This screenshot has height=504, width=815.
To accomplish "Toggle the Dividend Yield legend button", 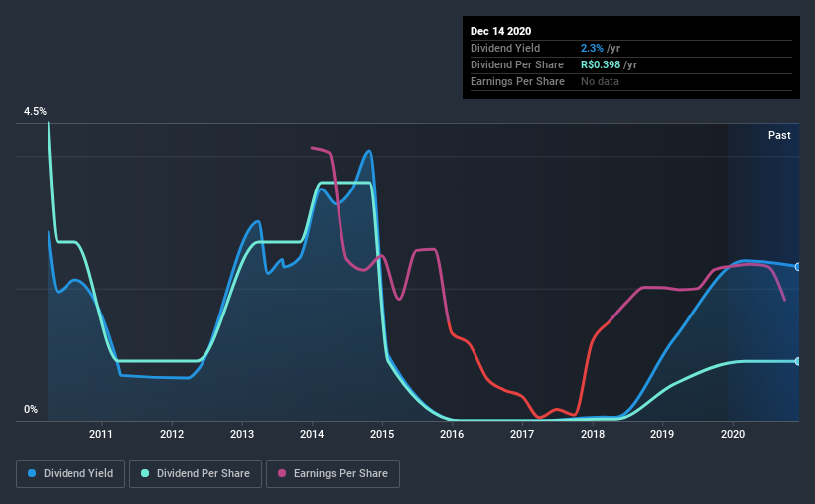I will pos(70,474).
